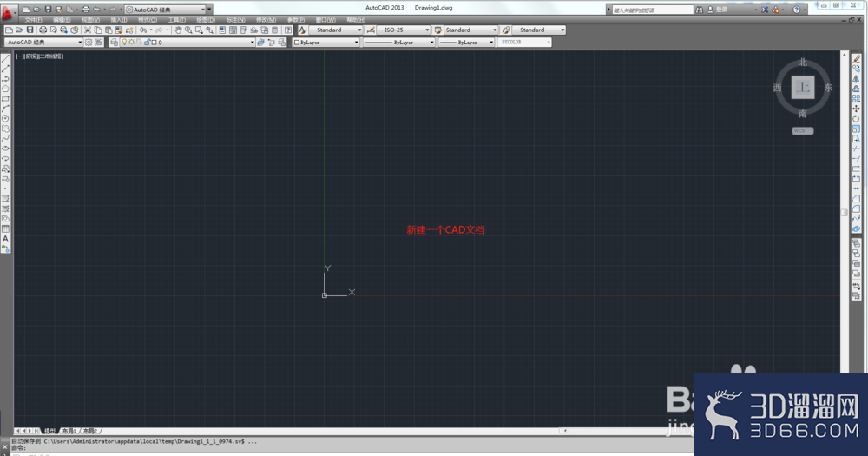Viewport: 868px width, 456px height.
Task: Open the 帮助(H) menu
Action: [x=355, y=20]
